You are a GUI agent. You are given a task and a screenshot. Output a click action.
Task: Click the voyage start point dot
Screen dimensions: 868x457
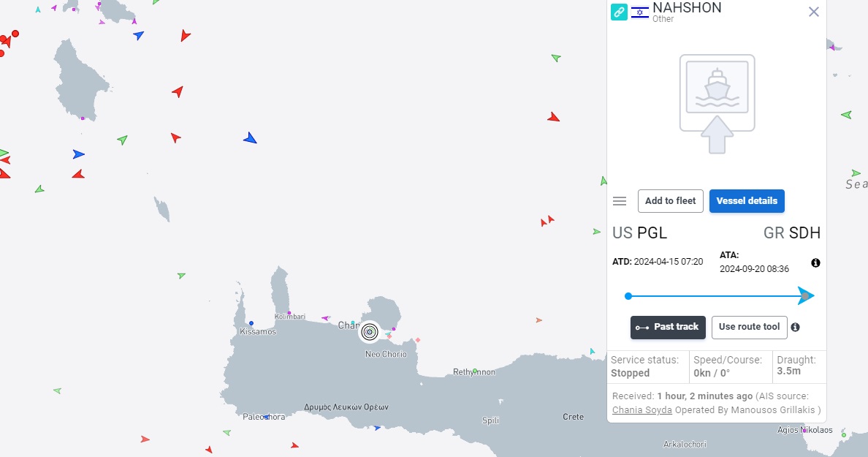[x=628, y=296]
